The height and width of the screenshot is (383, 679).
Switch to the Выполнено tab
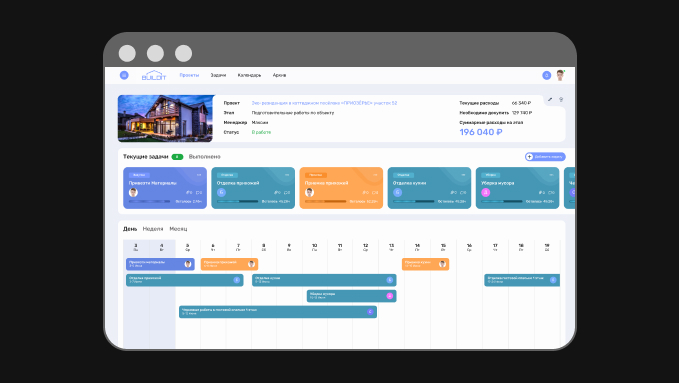pos(205,156)
